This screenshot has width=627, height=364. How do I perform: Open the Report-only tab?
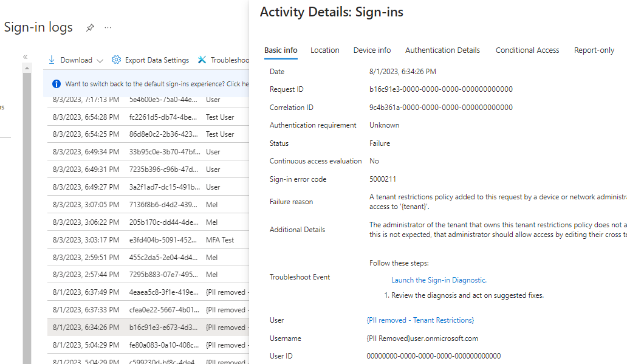click(594, 50)
